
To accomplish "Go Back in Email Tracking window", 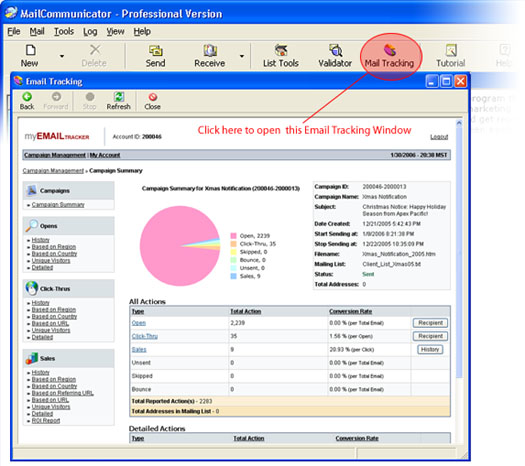I will pos(27,97).
